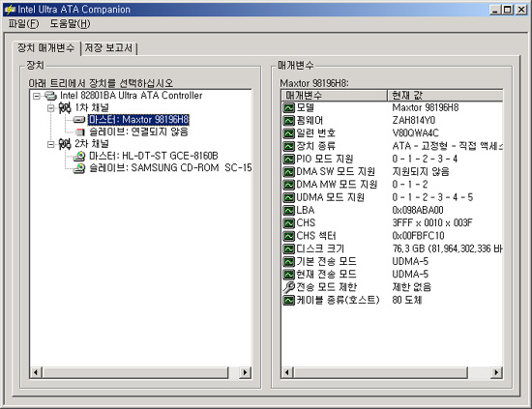The height and width of the screenshot is (409, 532).
Task: Click left arrow of parameter list scrollbar
Action: click(x=287, y=372)
